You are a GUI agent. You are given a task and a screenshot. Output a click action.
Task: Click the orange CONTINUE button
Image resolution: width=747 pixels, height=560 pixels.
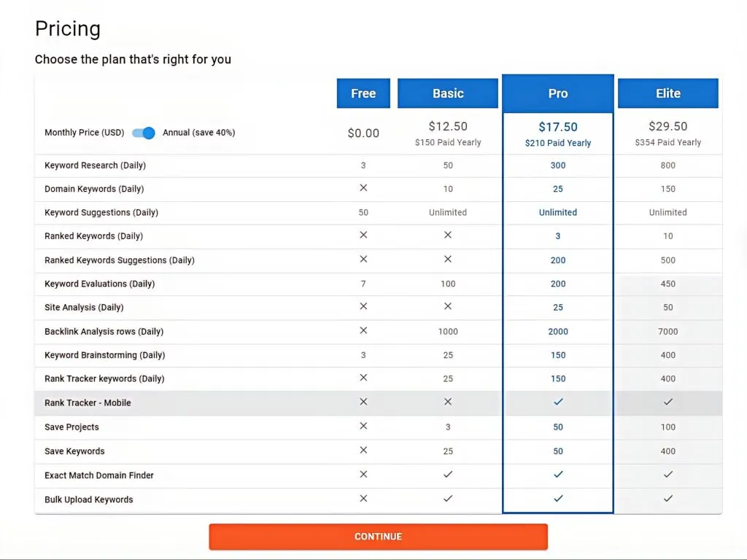(378, 537)
